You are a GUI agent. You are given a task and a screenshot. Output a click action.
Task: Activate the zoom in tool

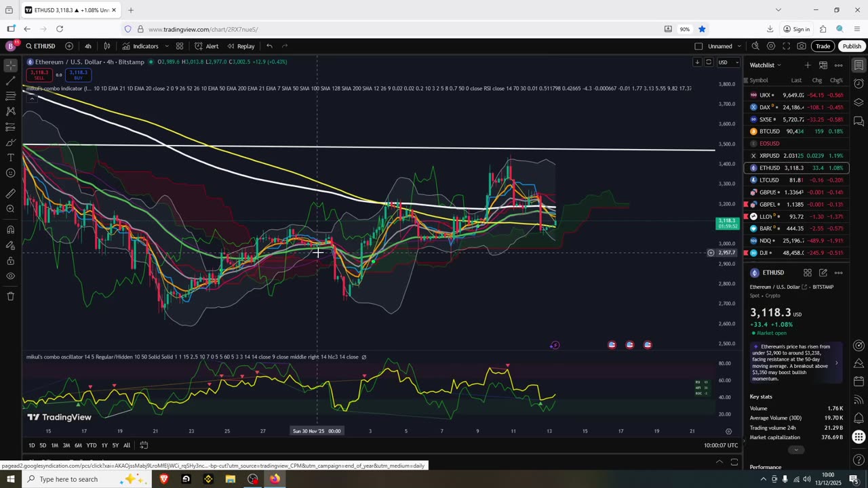click(10, 209)
